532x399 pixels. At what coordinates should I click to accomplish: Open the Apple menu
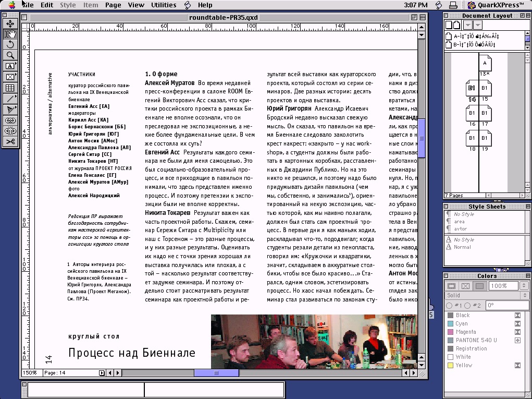[12, 5]
